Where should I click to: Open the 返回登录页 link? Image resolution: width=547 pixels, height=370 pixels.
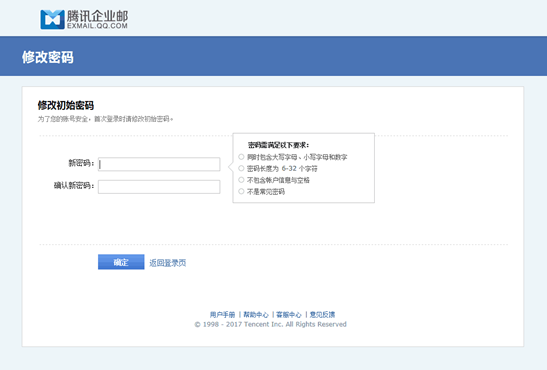(x=167, y=263)
